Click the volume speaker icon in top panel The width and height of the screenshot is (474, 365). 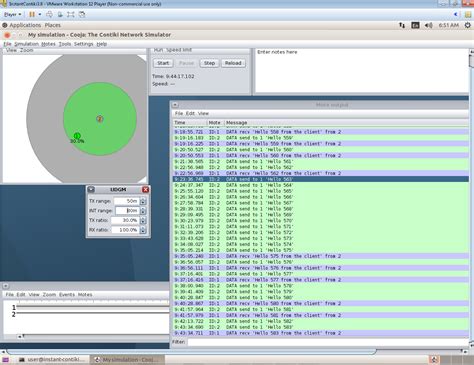429,25
